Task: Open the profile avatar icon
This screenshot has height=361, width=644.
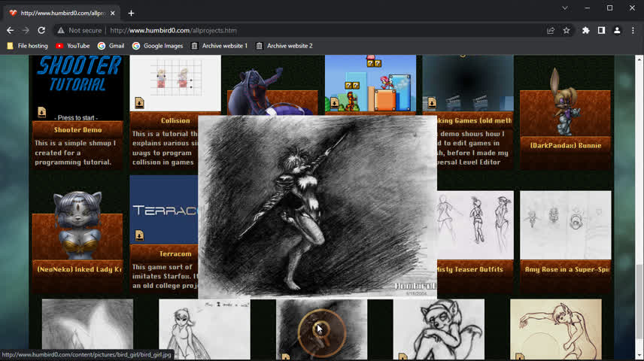Action: (617, 30)
